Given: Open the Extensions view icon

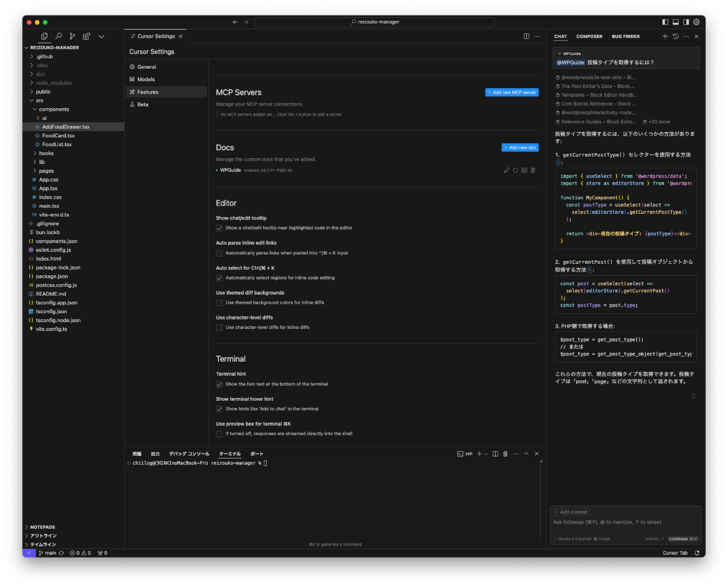Looking at the screenshot, I should [x=86, y=36].
